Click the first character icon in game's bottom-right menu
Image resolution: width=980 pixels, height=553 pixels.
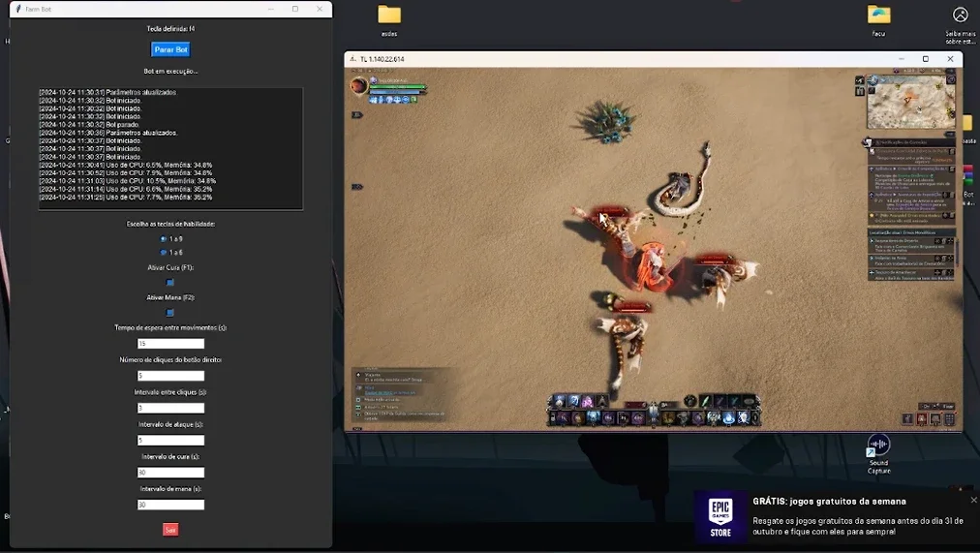907,419
